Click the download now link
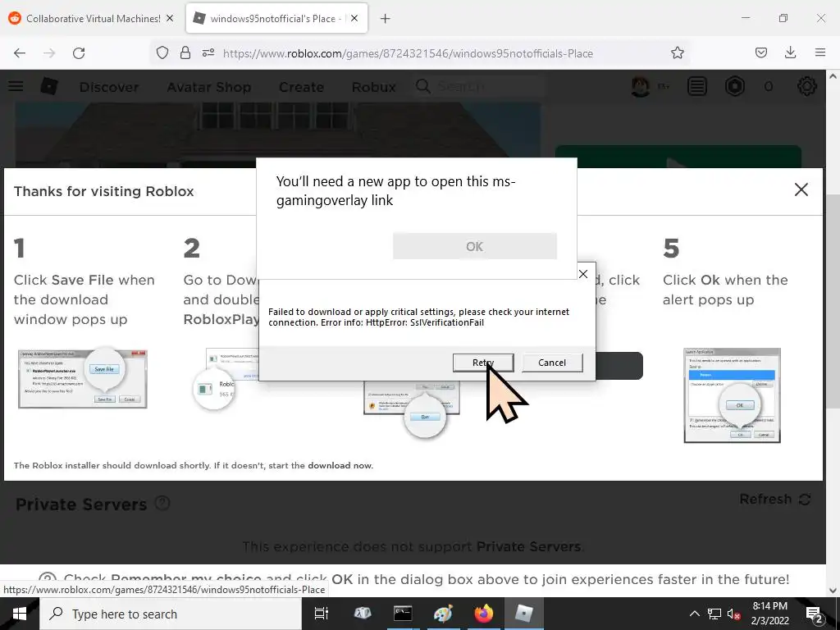 click(x=340, y=466)
